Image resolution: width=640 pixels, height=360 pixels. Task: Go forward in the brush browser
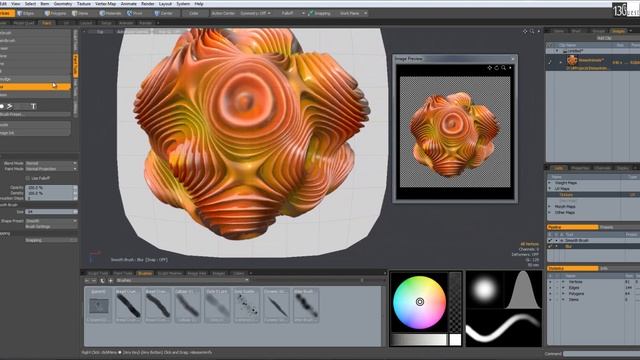[94, 280]
